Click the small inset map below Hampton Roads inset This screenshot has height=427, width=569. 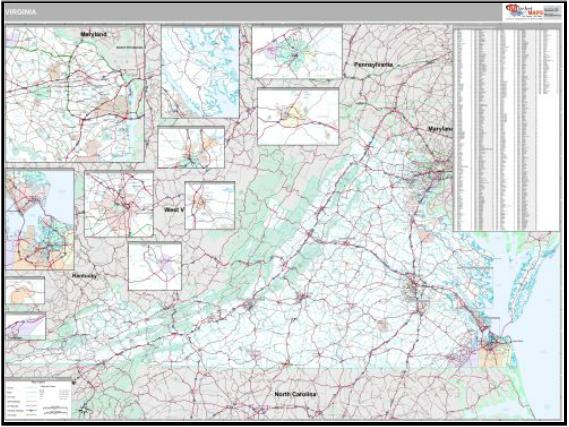click(25, 291)
